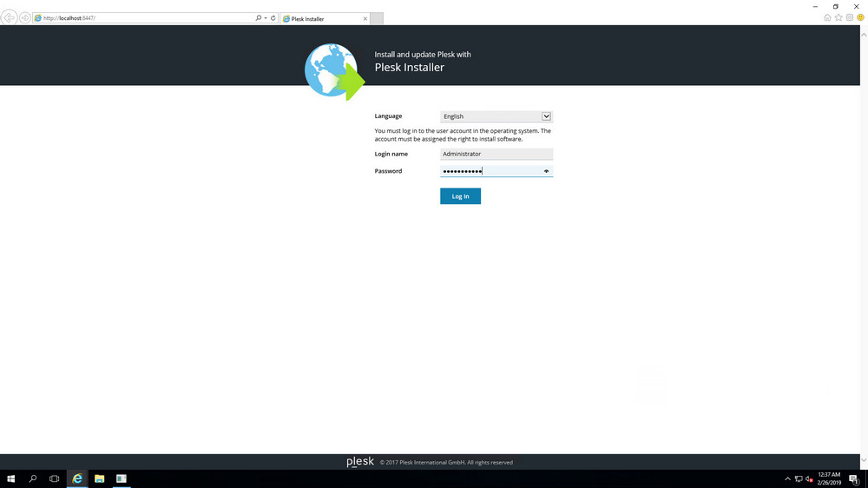Open File Explorer from taskbar

tap(99, 478)
